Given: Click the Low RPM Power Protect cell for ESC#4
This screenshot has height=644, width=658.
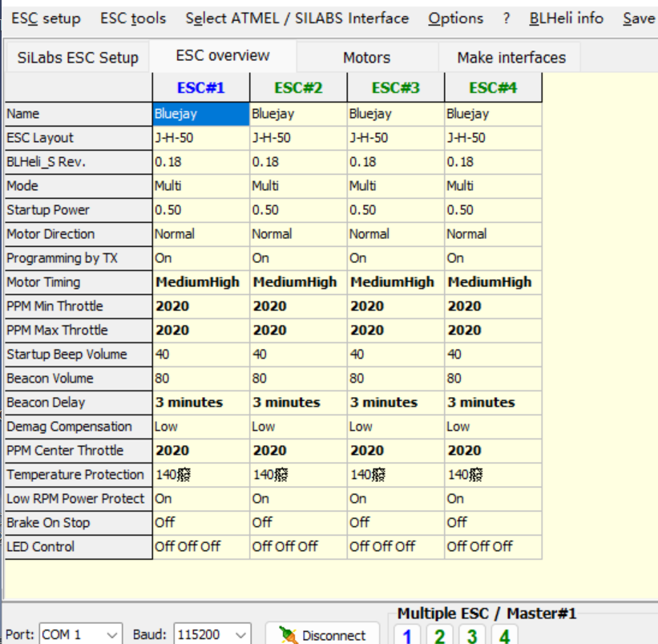Looking at the screenshot, I should coord(493,499).
